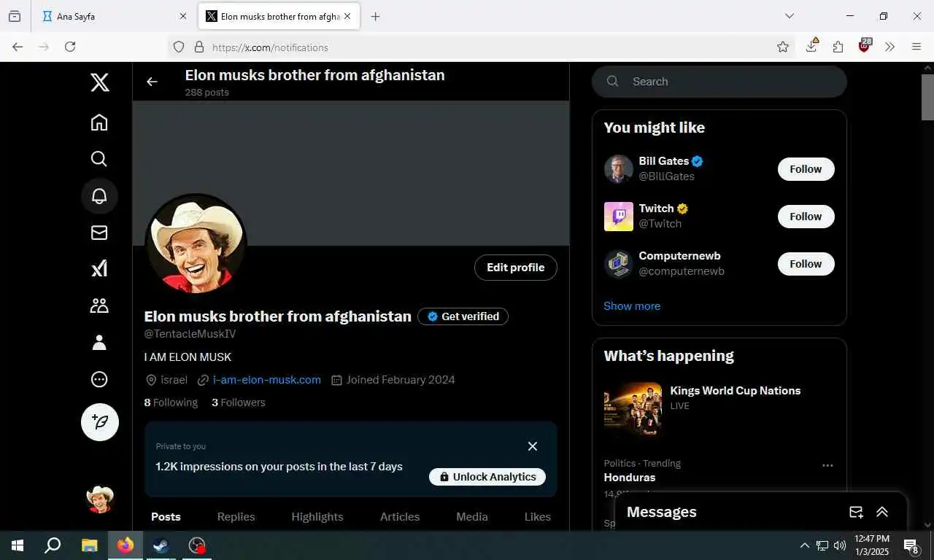Open Firefox application hamburger menu

point(916,47)
